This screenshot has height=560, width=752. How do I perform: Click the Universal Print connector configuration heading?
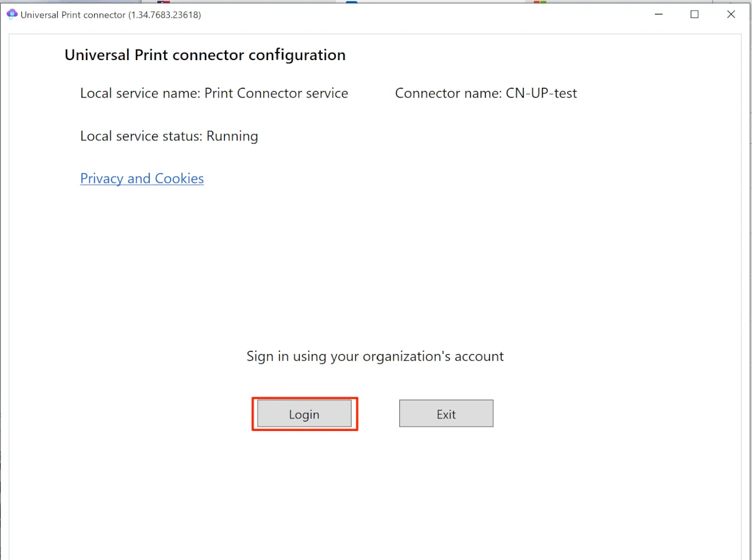tap(205, 55)
